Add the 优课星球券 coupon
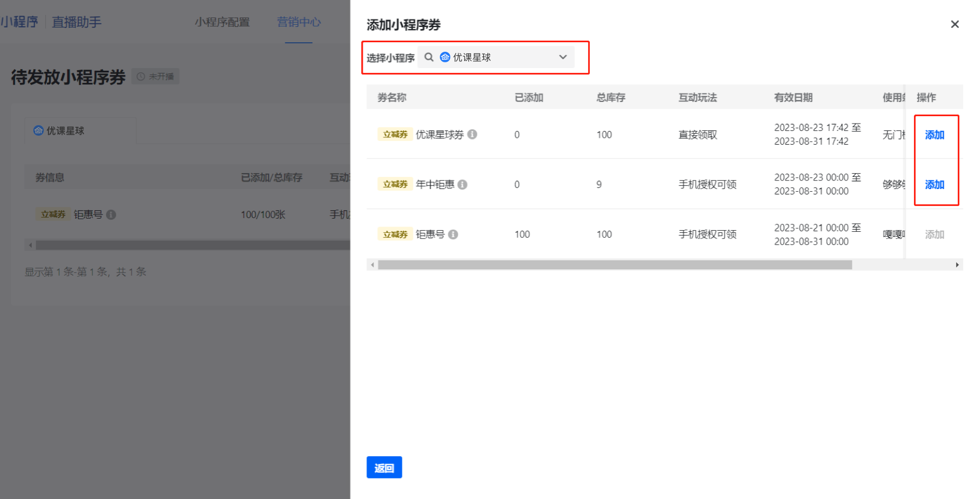 coord(935,135)
